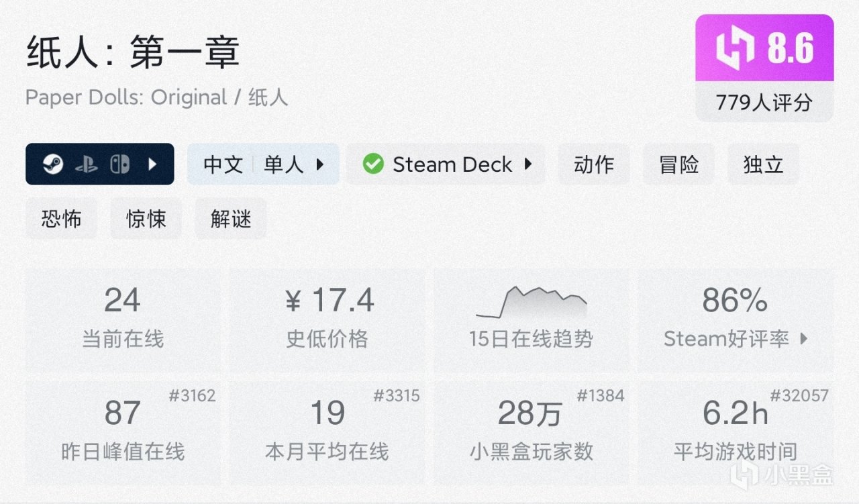Click the PlayStation platform icon
This screenshot has width=859, height=504.
point(87,164)
